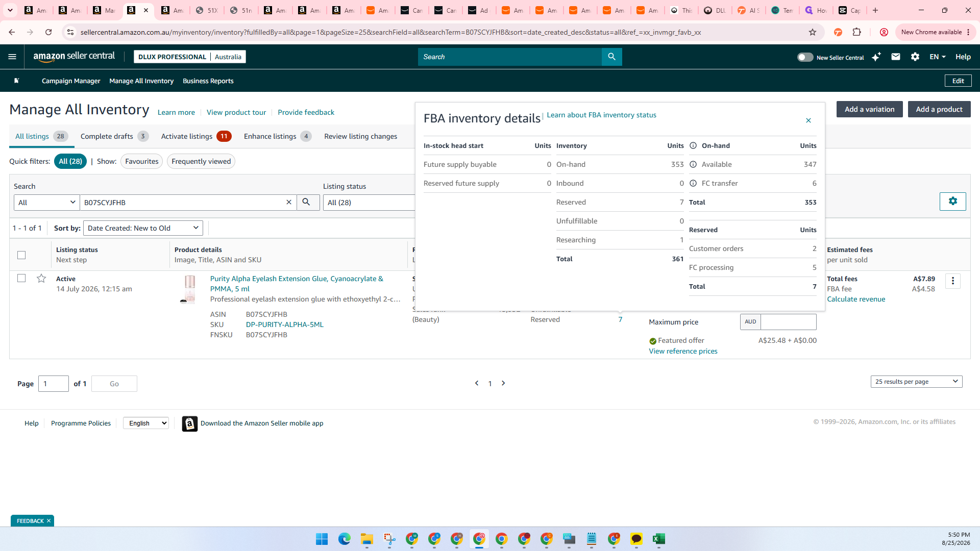Open the Sort by dropdown
Image resolution: width=980 pixels, height=551 pixels.
tap(143, 228)
